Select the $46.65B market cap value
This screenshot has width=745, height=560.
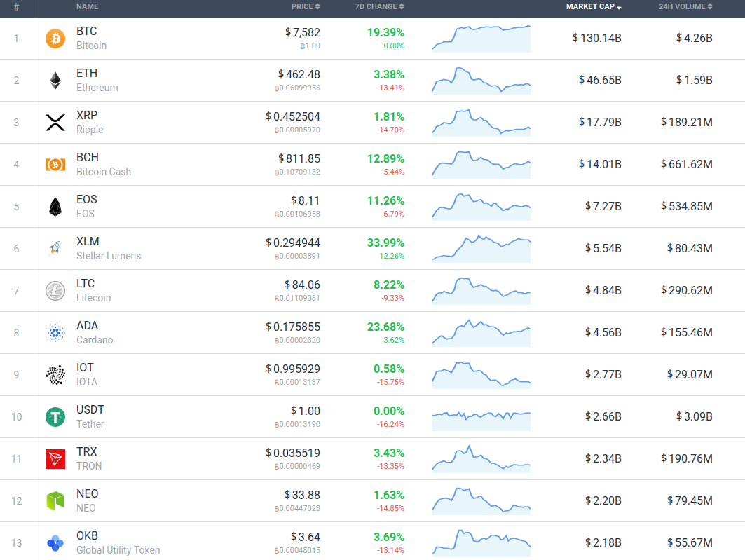pos(600,81)
